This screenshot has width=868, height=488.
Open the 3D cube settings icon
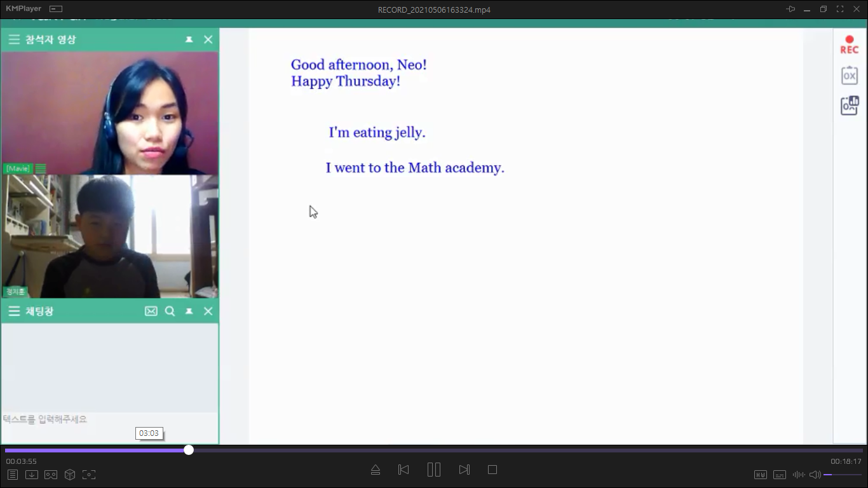click(70, 475)
